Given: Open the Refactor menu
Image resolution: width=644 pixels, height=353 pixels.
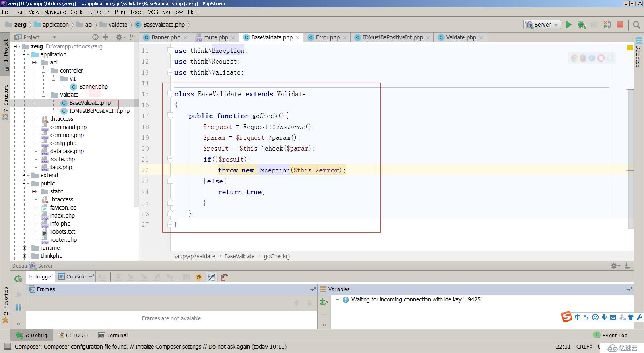Looking at the screenshot, I should click(99, 12).
